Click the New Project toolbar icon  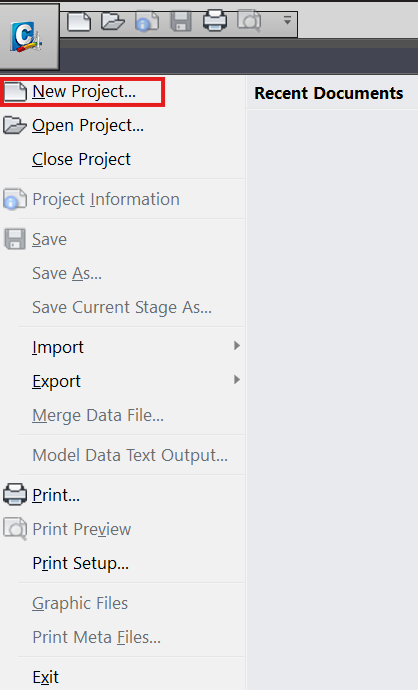point(79,22)
